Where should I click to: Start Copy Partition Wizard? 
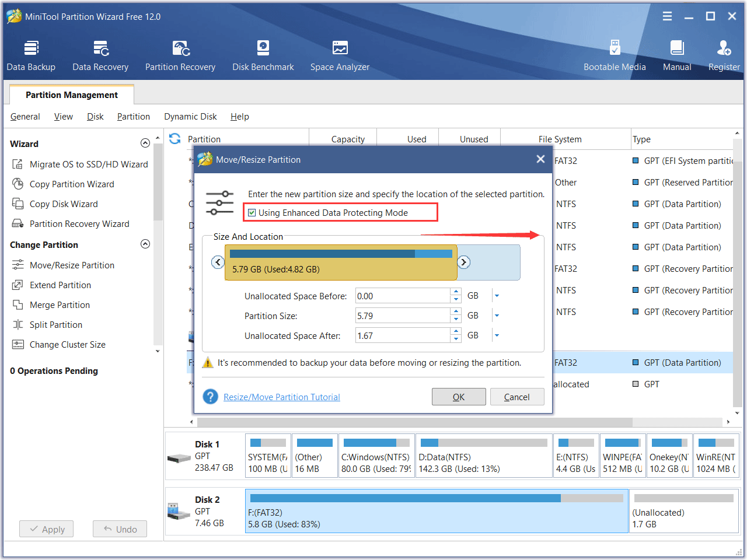pos(72,184)
